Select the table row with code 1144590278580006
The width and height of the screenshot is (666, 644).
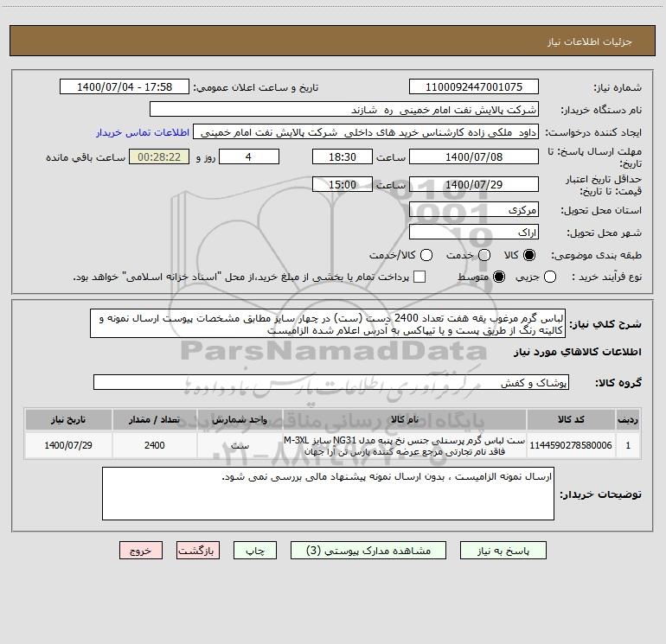(x=333, y=445)
